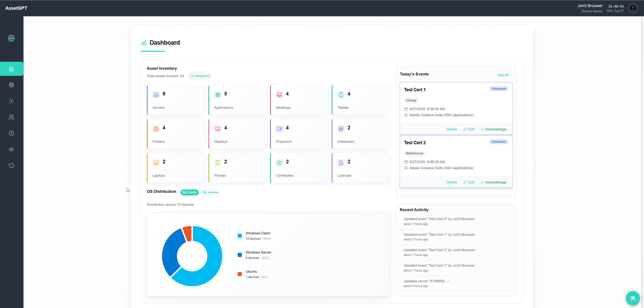Edit the Test Cert 2 event

pyautogui.click(x=469, y=182)
